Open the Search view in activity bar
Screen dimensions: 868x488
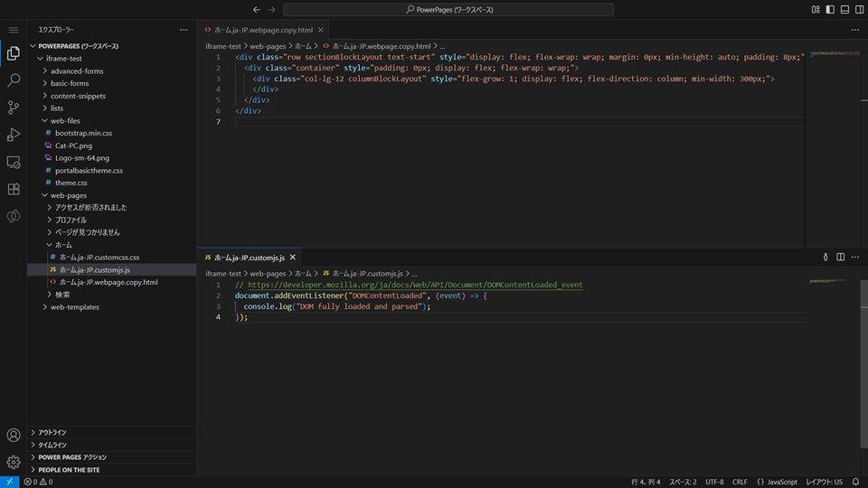[x=14, y=80]
